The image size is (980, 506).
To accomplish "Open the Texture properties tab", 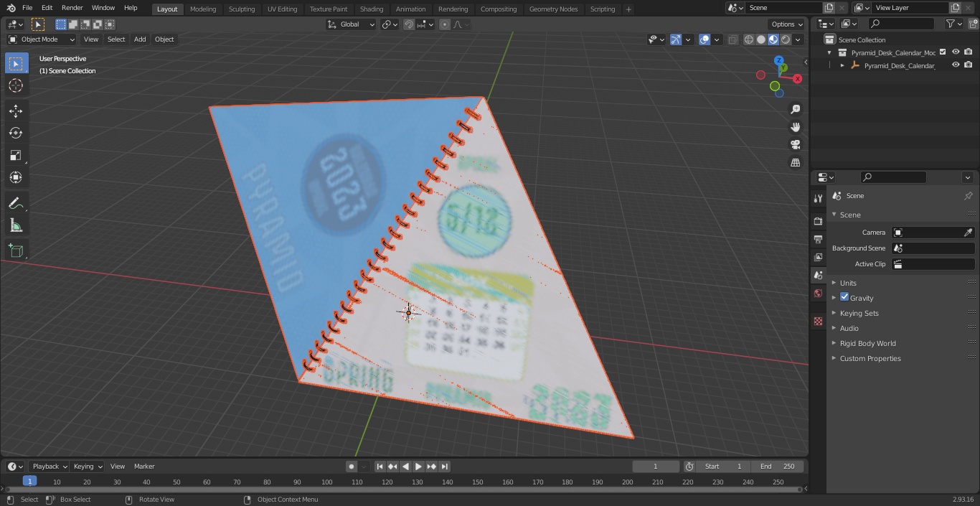I will tap(818, 321).
